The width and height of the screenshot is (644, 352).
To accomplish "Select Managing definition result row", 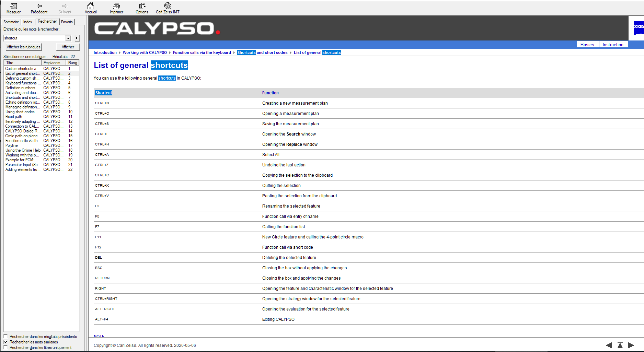I will (42, 107).
